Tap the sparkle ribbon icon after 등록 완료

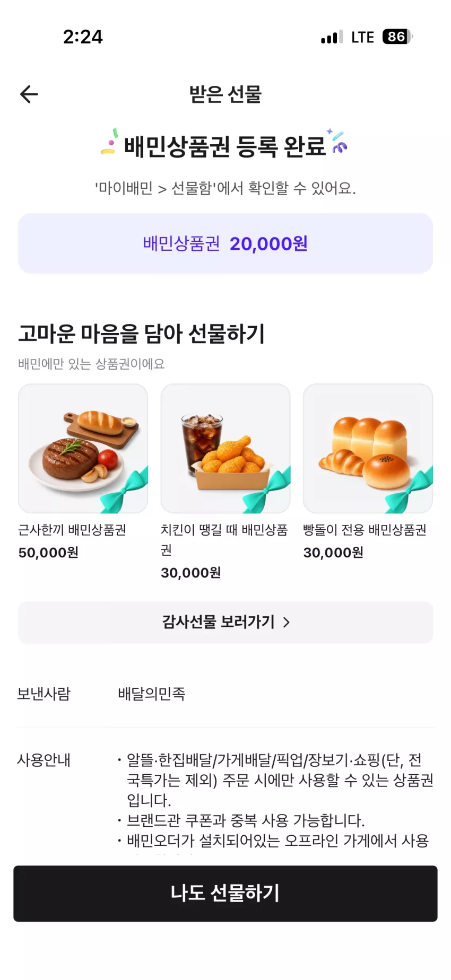[337, 141]
